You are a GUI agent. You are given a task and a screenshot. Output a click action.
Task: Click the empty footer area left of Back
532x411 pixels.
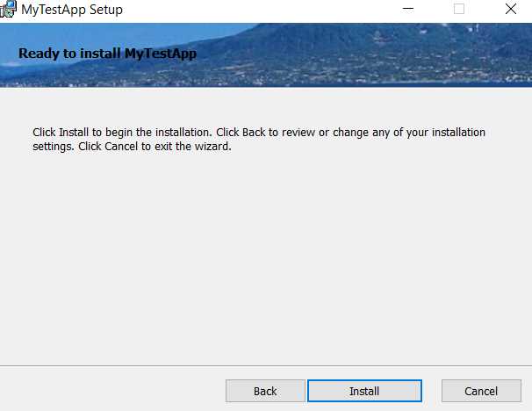112,390
